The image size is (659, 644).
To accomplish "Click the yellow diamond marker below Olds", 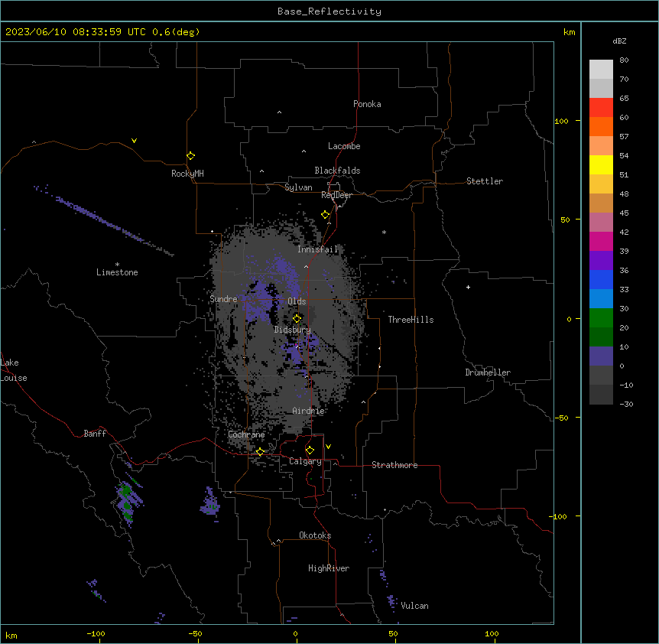I will coord(297,319).
